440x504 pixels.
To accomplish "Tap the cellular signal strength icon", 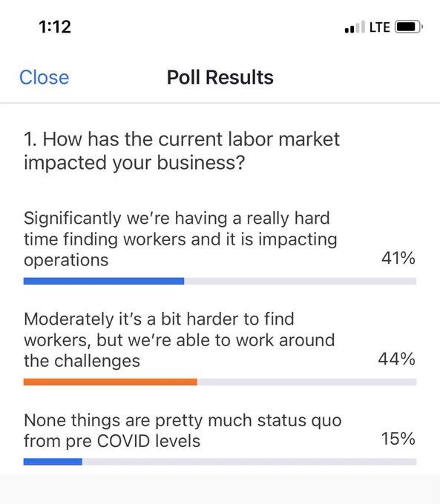I will [x=355, y=27].
